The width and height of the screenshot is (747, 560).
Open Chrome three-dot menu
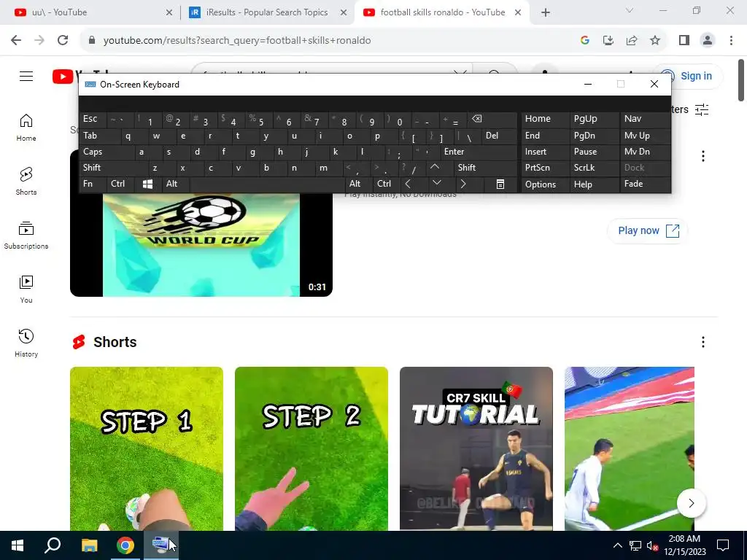tap(731, 41)
